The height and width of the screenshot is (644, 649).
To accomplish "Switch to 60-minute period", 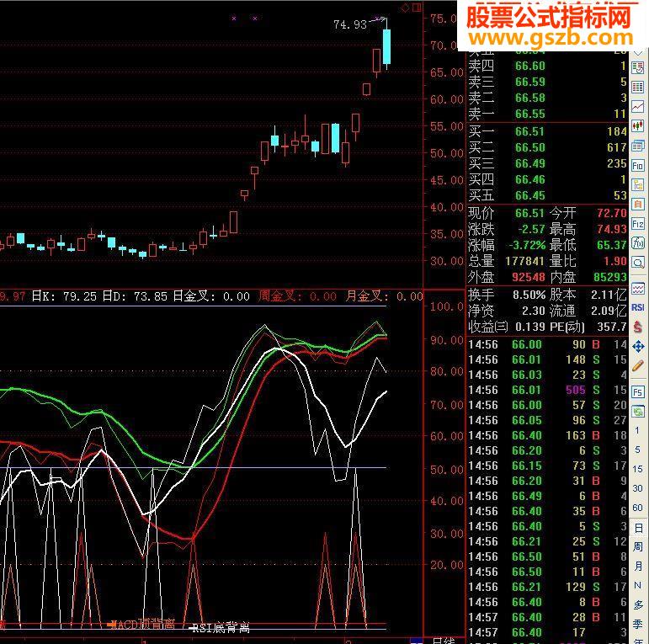I will tap(637, 508).
